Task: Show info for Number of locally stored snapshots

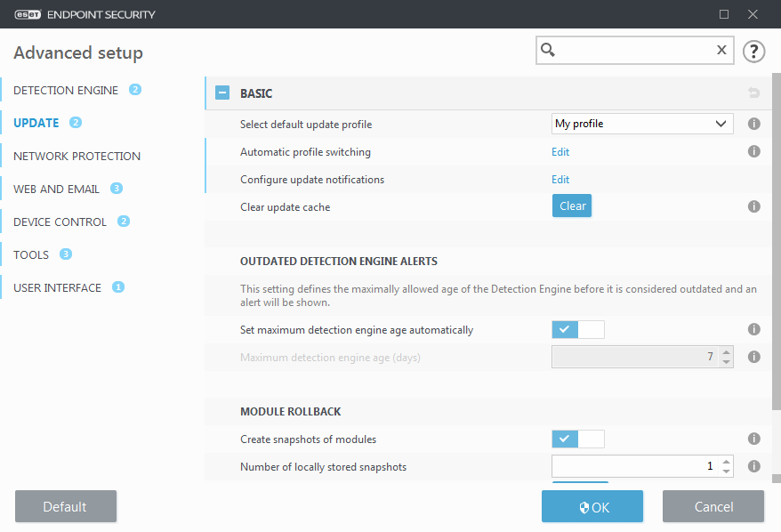Action: [x=754, y=466]
